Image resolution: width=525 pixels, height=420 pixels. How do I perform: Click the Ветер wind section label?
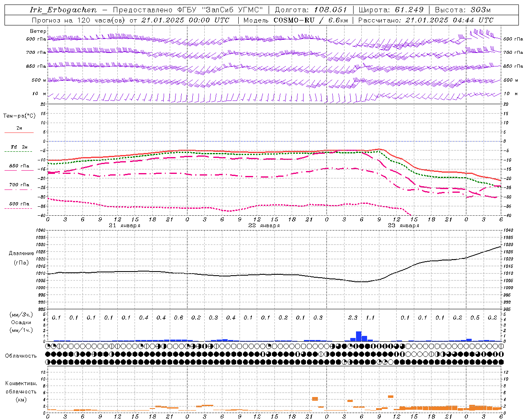pyautogui.click(x=38, y=31)
